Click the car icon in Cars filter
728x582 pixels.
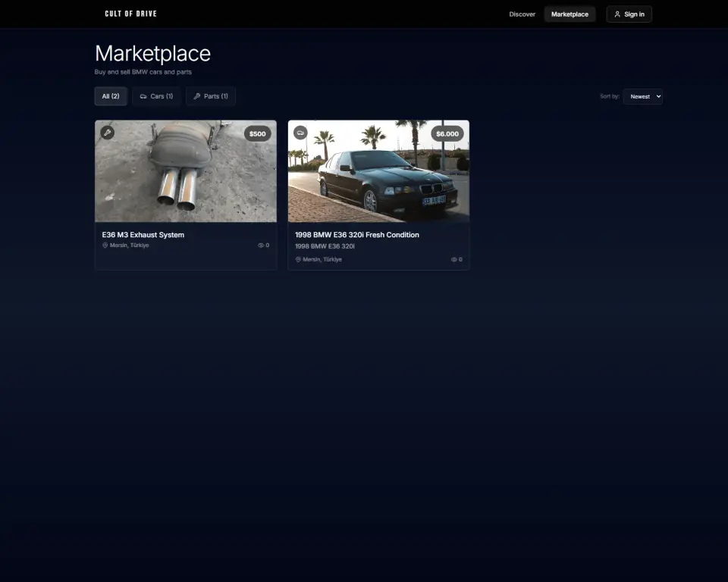pyautogui.click(x=143, y=96)
